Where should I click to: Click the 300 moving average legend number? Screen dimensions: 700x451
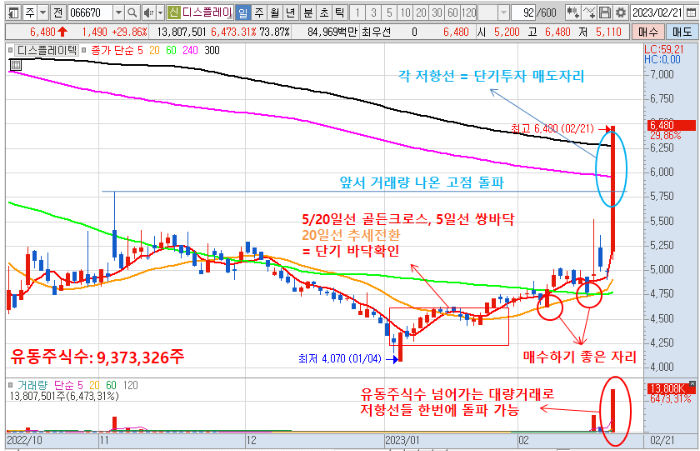(212, 50)
